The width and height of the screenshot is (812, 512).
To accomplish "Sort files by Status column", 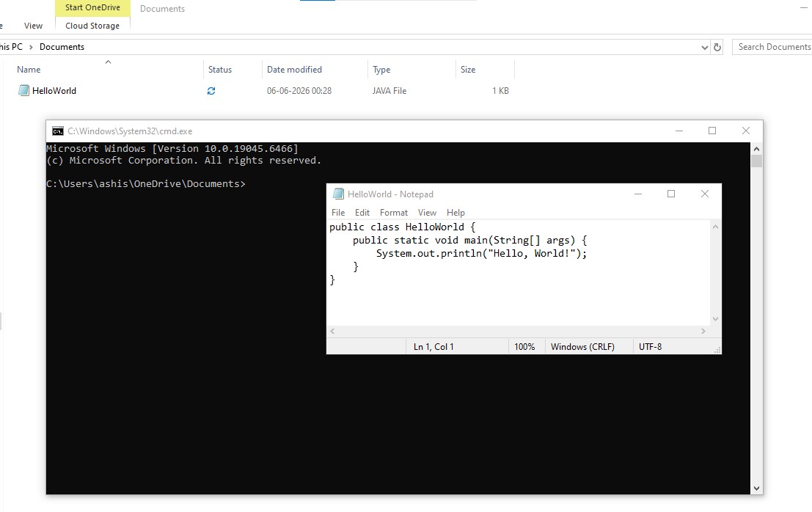I will 220,70.
